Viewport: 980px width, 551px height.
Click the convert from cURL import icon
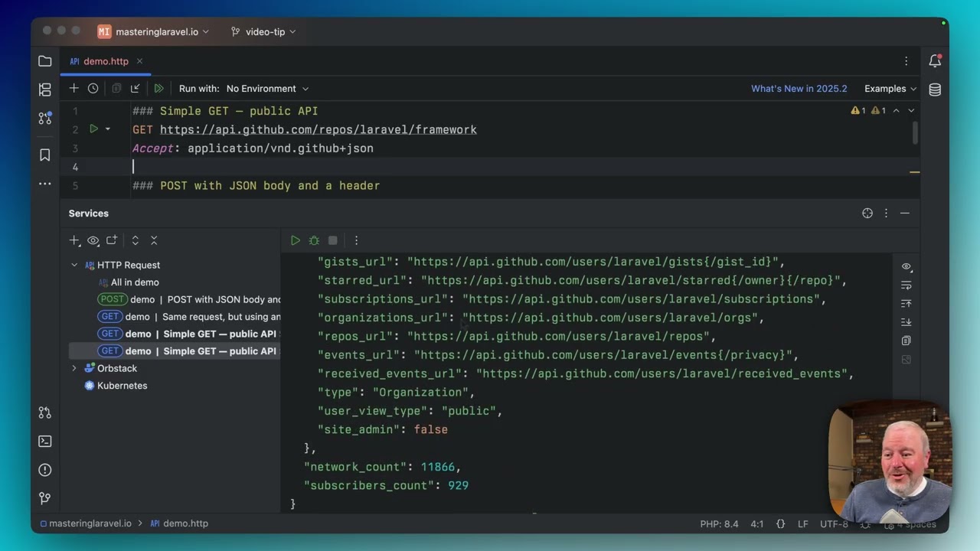coord(136,89)
